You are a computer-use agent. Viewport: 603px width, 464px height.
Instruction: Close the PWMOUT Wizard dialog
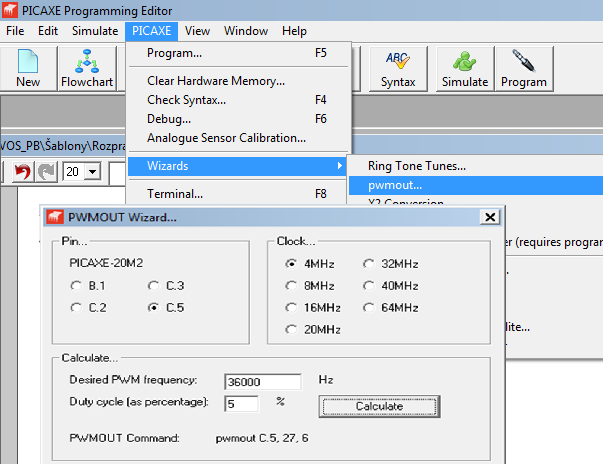coord(490,217)
